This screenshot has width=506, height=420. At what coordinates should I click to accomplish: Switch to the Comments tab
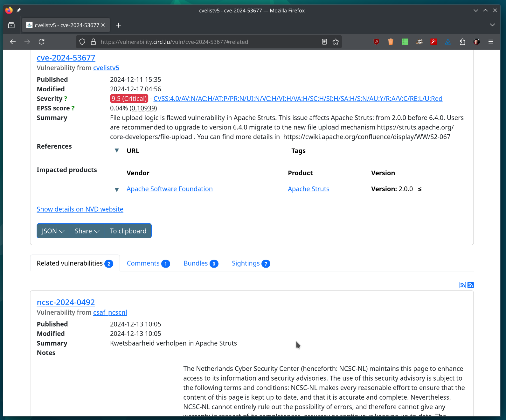(x=149, y=263)
